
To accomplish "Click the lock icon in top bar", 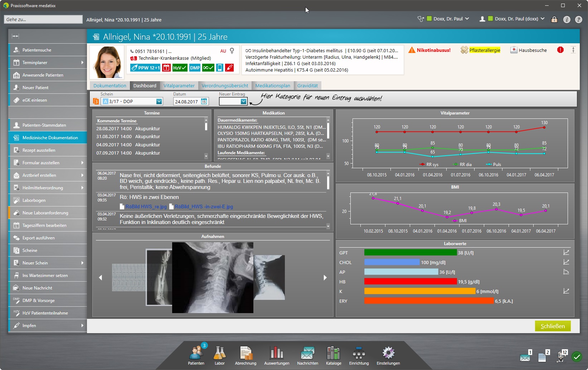I will point(554,19).
